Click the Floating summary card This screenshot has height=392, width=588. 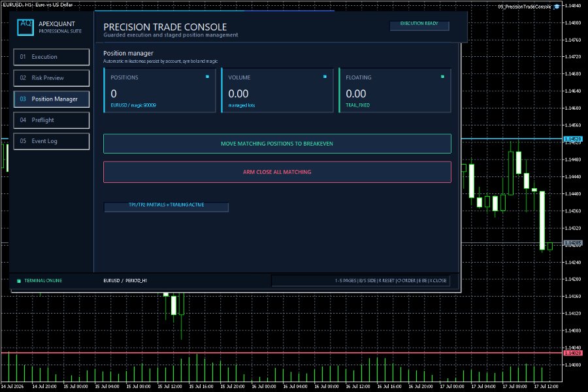(x=395, y=90)
